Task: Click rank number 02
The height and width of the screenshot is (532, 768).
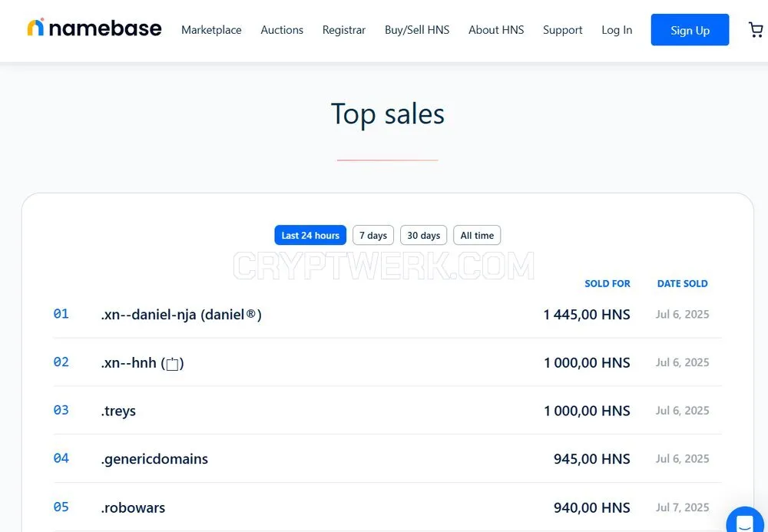Action: click(61, 362)
